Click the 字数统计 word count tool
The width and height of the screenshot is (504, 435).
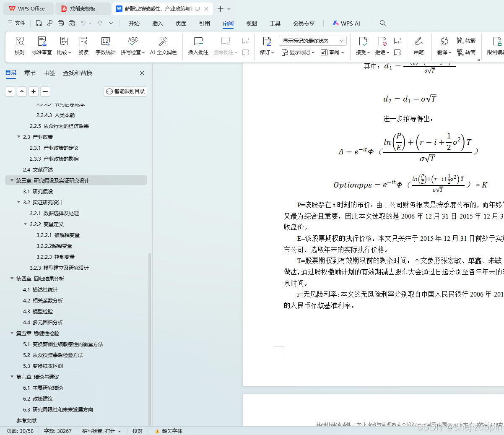tap(106, 45)
